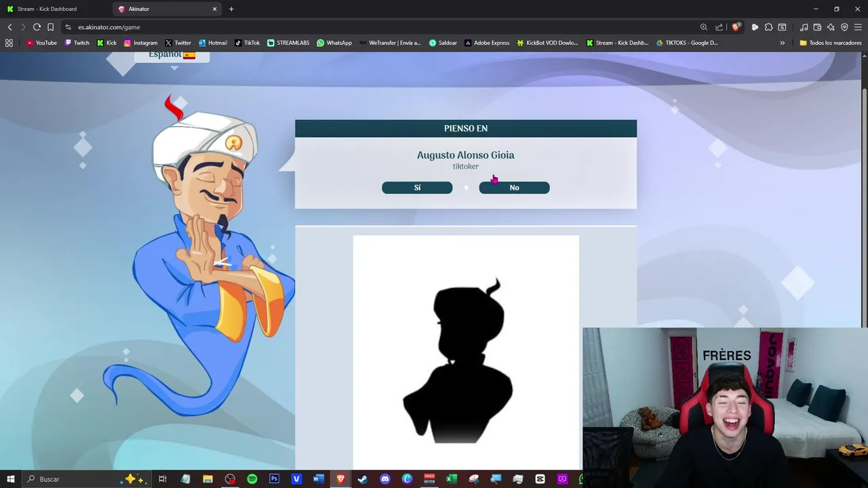Open the TikTok bookmark
Screen dimensions: 868x488
pos(247,43)
